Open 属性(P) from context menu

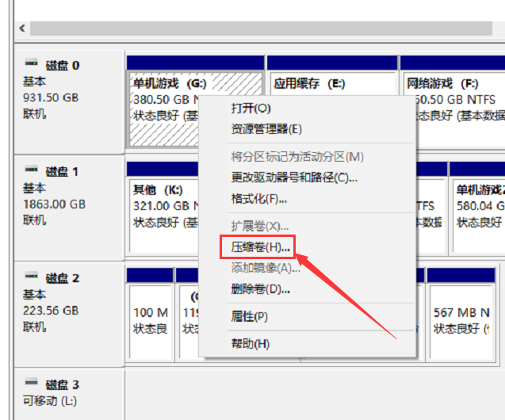point(249,316)
